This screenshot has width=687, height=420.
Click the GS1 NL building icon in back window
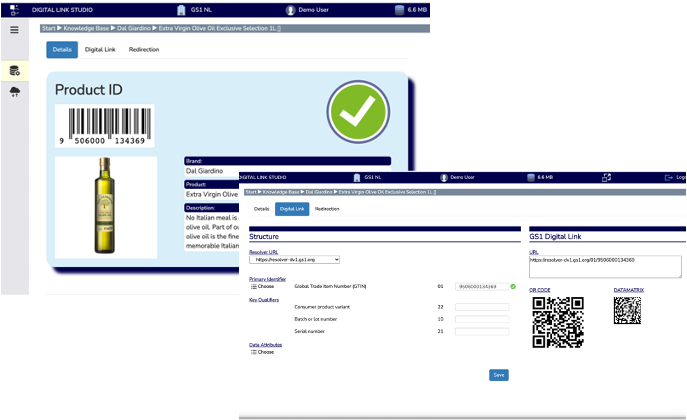point(181,10)
